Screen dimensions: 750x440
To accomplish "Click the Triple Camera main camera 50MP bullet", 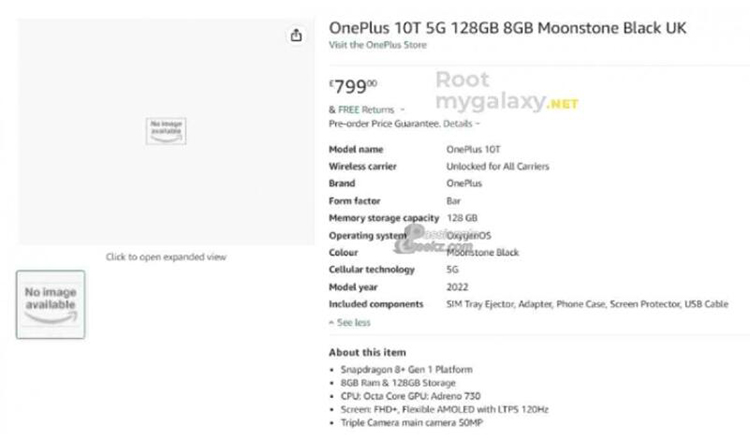I will coord(411,423).
